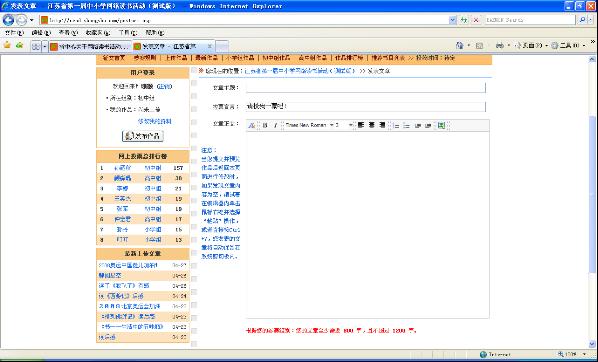Click the Internet zone status bar indicator

point(495,354)
